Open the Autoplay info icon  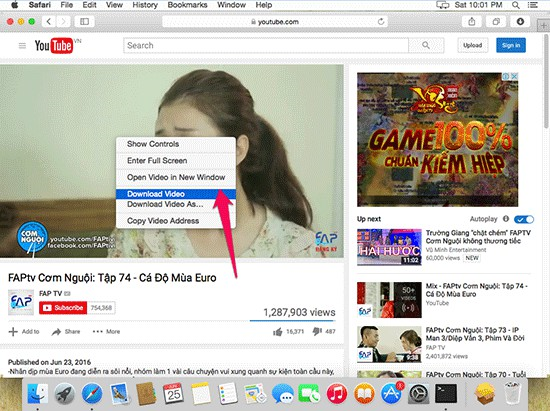click(x=505, y=219)
